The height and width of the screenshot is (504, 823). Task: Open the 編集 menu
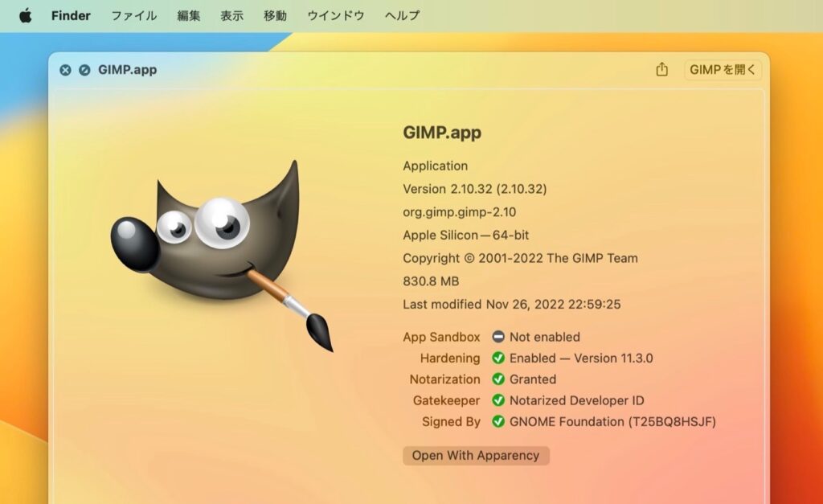pyautogui.click(x=189, y=14)
